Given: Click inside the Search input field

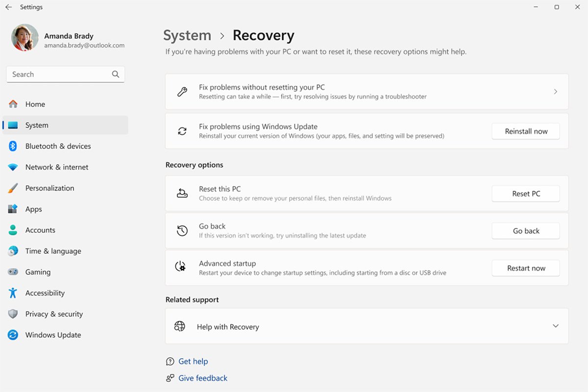Looking at the screenshot, I should [x=59, y=74].
